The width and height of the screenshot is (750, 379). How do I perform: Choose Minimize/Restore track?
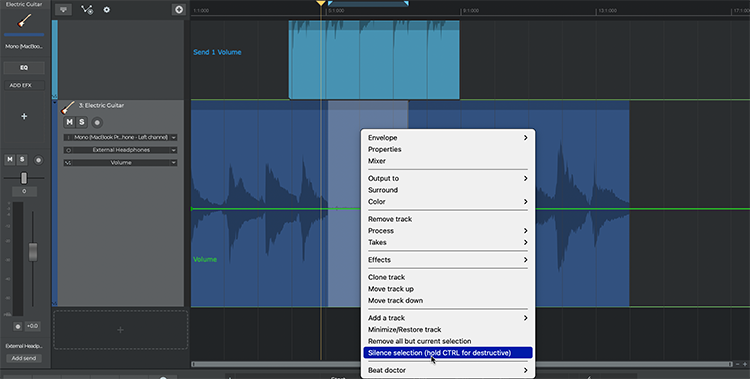[x=448, y=330]
